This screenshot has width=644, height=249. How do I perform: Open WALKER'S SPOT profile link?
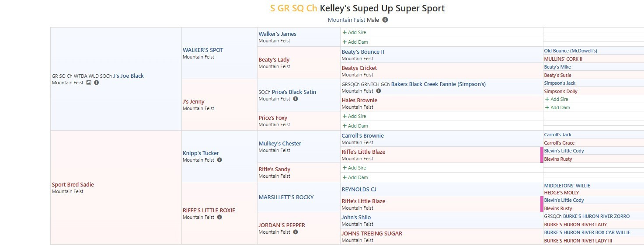203,50
